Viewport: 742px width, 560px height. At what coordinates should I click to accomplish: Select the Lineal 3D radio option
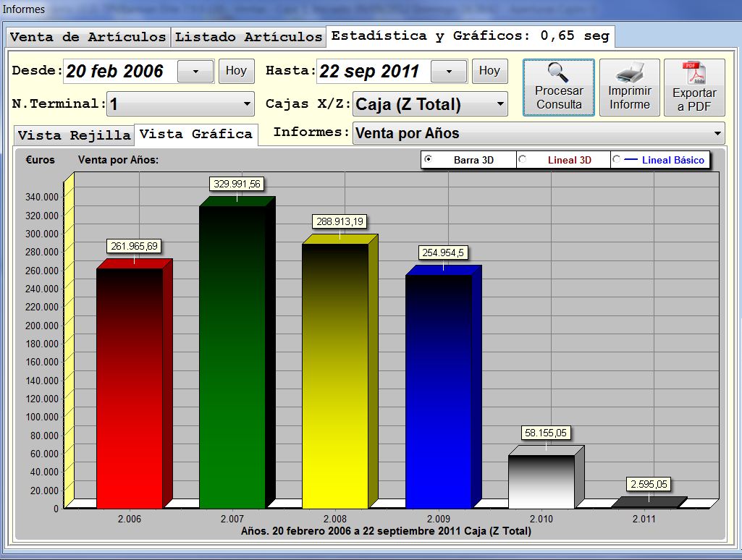coord(522,160)
